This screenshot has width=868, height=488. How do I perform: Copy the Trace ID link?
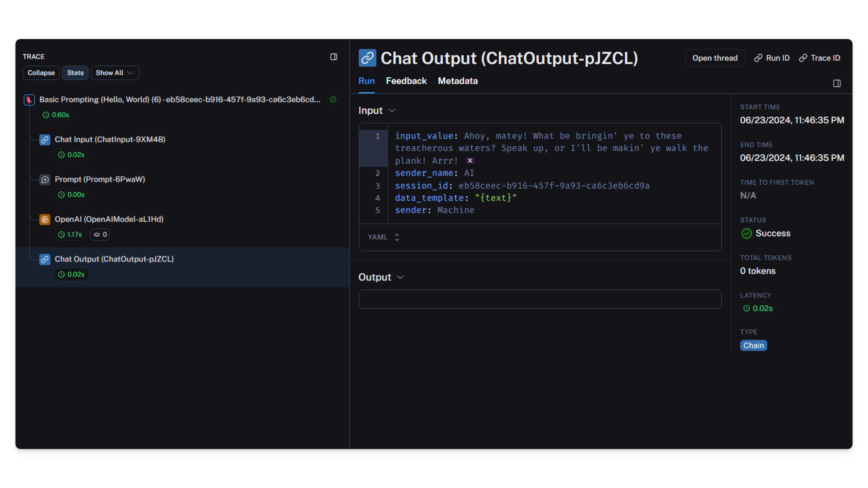pos(820,58)
